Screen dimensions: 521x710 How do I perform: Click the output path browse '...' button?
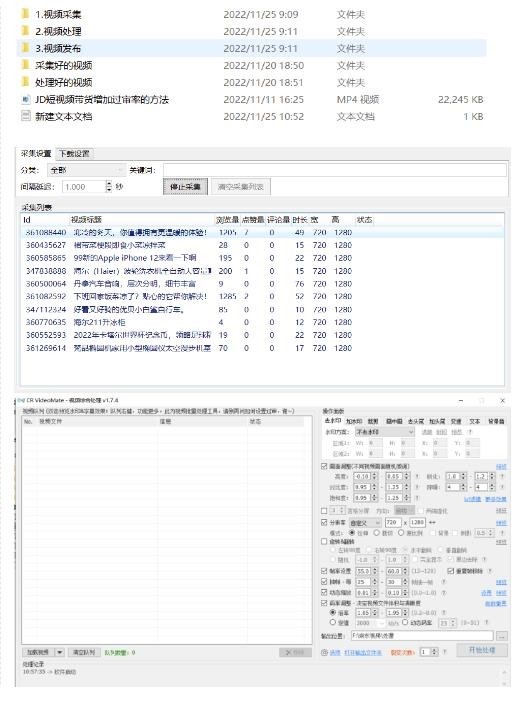coord(502,636)
